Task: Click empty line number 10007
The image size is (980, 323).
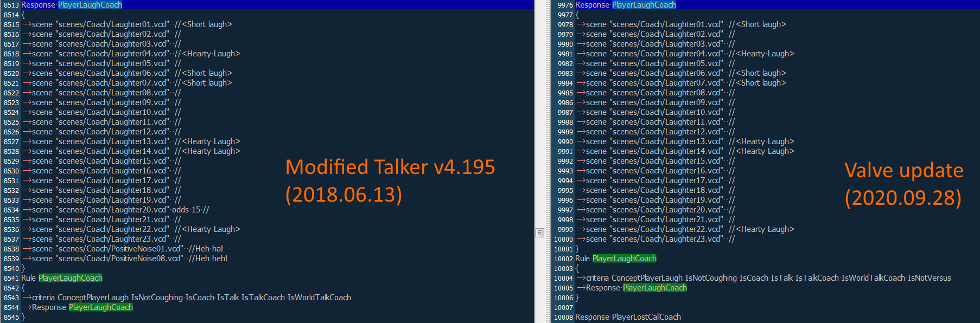Action: (563, 307)
